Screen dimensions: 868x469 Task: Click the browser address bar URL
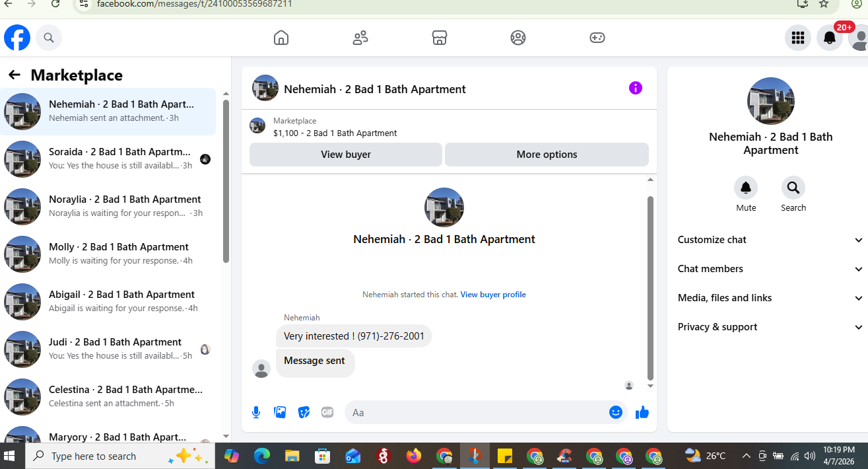[x=194, y=4]
